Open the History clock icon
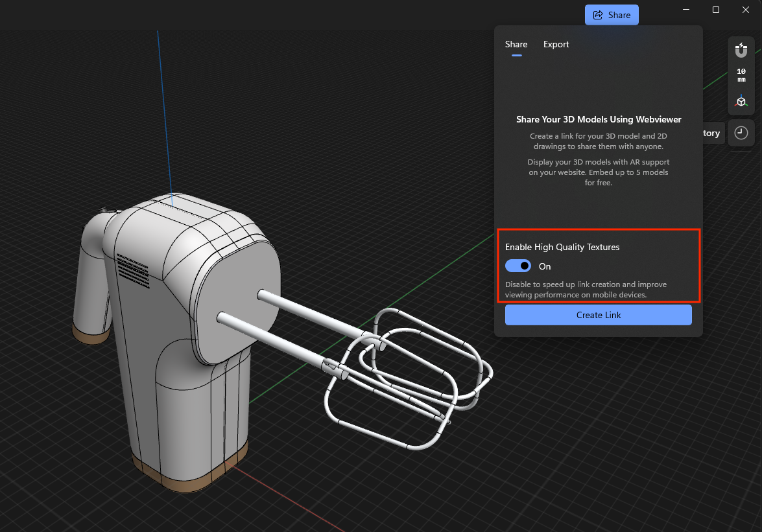Viewport: 762px width, 532px height. pos(741,133)
